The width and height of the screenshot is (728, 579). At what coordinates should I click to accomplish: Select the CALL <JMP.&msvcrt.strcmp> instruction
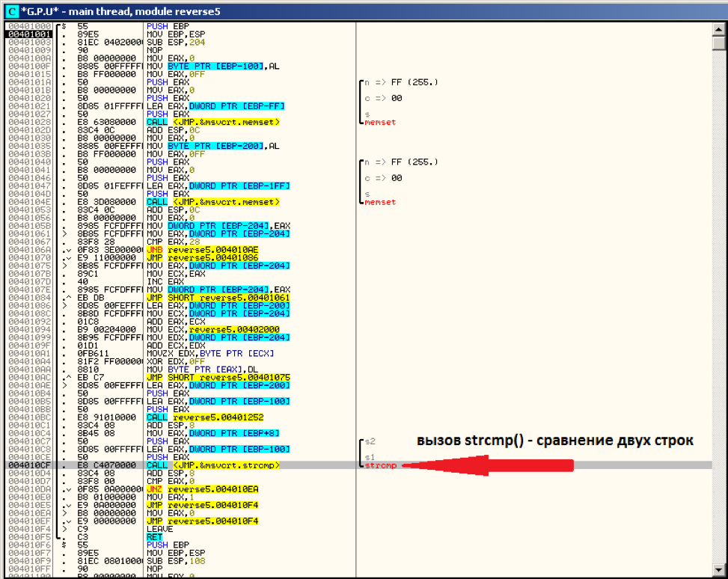coord(213,465)
